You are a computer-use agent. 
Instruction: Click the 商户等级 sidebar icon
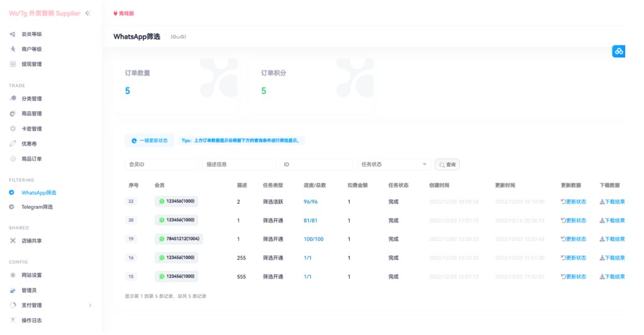click(13, 49)
